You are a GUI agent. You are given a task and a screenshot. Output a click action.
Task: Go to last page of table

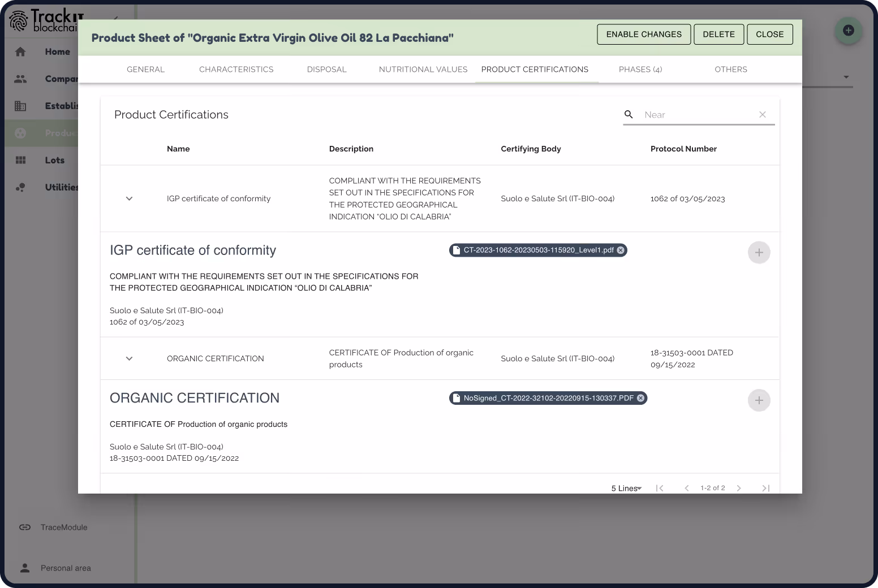tap(765, 488)
